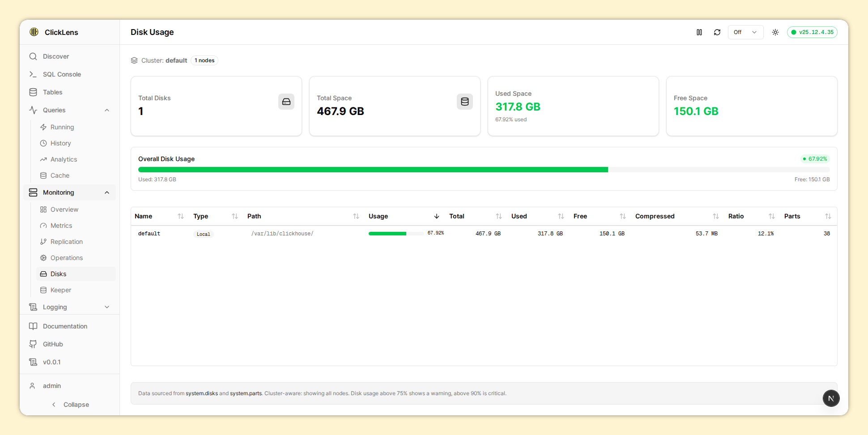Open the auto-refresh 'Off' dropdown
This screenshot has width=868, height=435.
click(745, 32)
